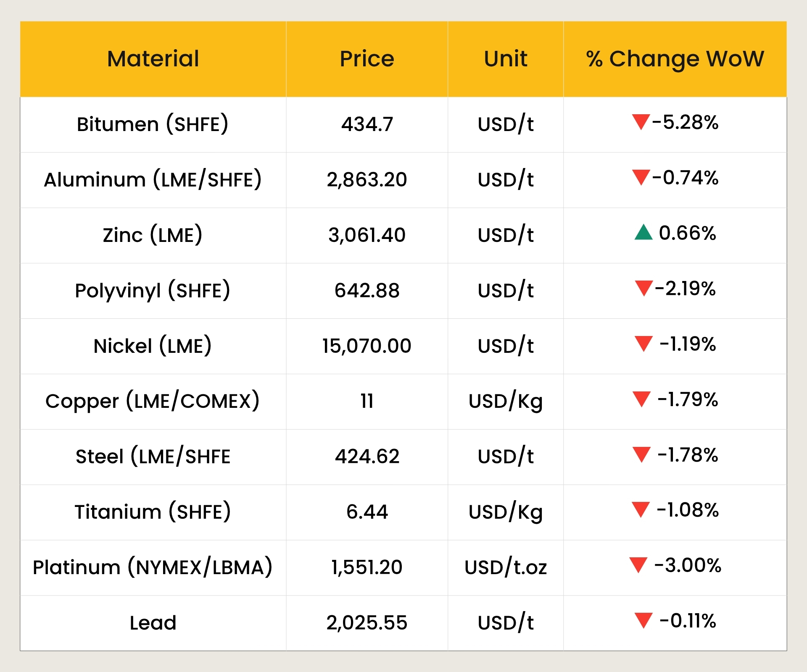Click the red triangle in the Aluminum row
Screen dimensions: 807x672
click(x=641, y=176)
